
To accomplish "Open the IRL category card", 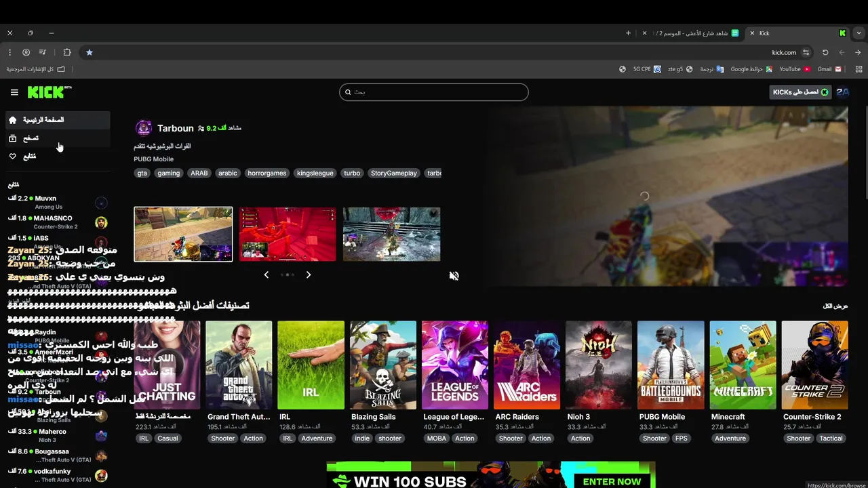I will tap(311, 365).
